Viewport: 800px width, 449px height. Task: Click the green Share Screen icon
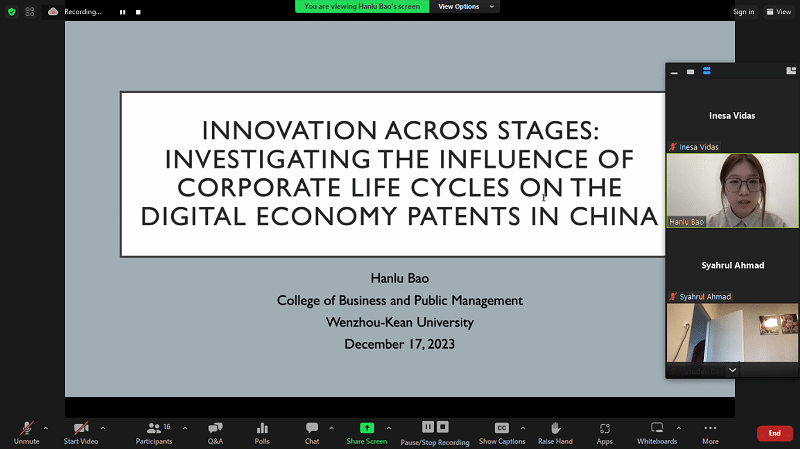point(366,431)
